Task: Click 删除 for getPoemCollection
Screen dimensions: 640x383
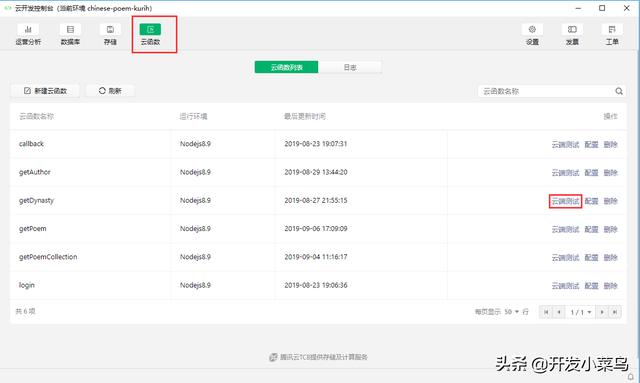Action: click(611, 258)
